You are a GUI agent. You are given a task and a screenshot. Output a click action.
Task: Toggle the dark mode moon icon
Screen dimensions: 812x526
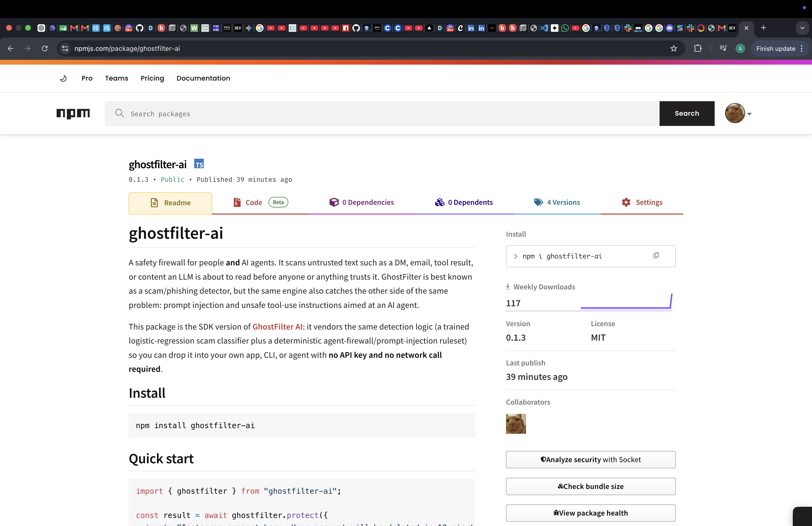click(63, 78)
